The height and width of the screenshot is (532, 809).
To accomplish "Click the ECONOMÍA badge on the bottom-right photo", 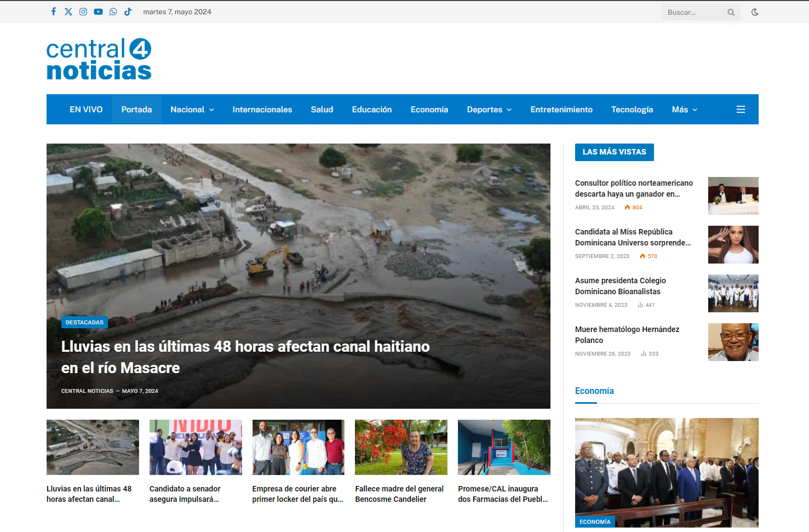I will pos(595,522).
